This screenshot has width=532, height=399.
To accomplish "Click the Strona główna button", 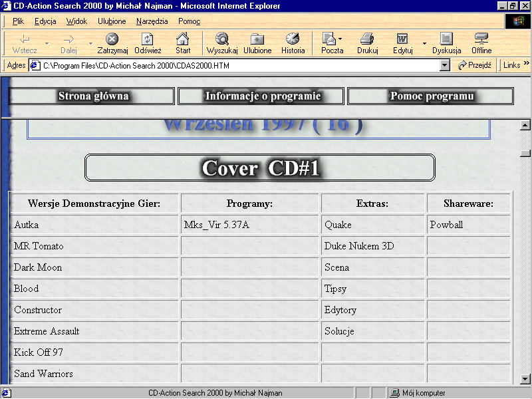I will (93, 96).
